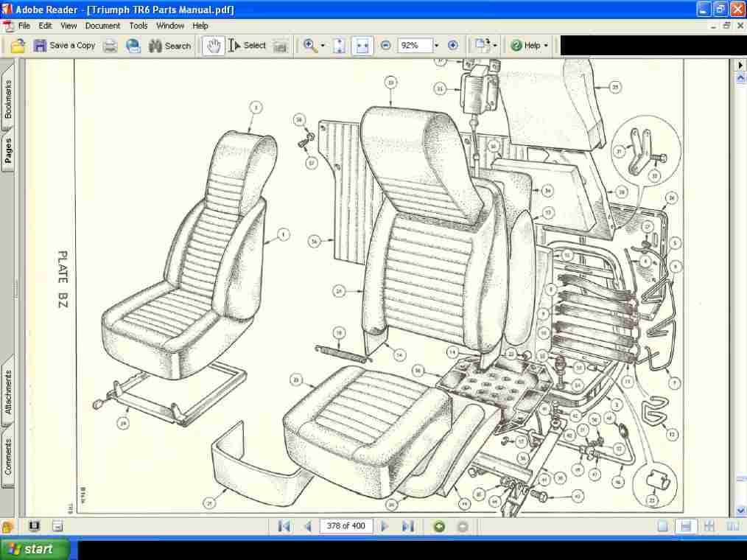Open the Document menu
The width and height of the screenshot is (747, 560).
pos(102,26)
